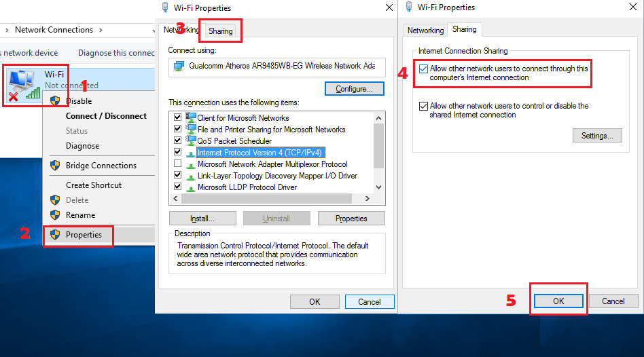The width and height of the screenshot is (644, 357).
Task: Click the Client for Microsoft Networks icon
Action: pos(191,117)
